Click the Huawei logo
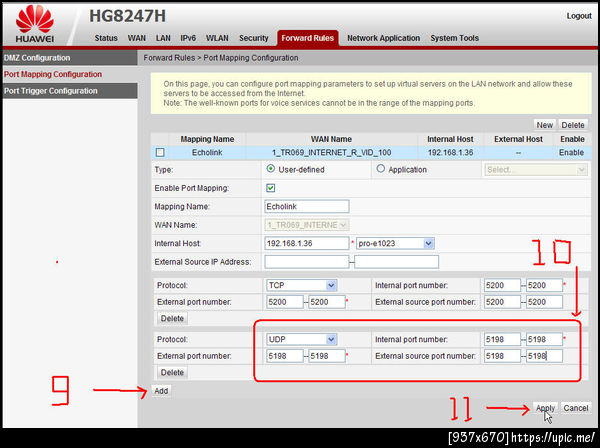The height and width of the screenshot is (448, 600). (35, 24)
